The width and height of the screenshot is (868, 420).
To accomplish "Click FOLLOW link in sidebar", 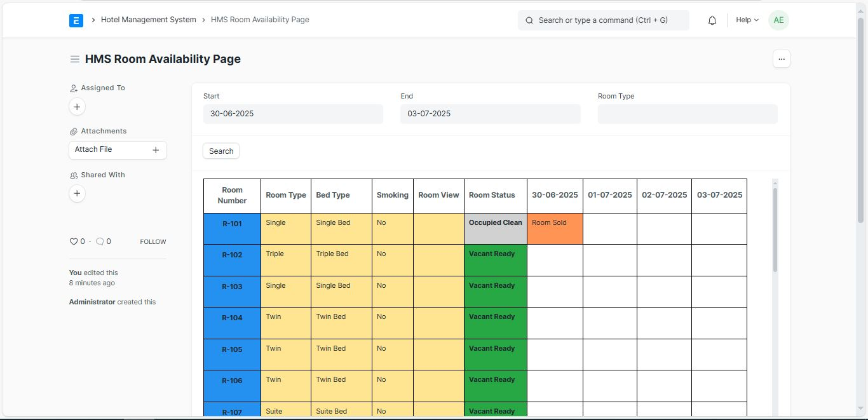I will [x=153, y=242].
